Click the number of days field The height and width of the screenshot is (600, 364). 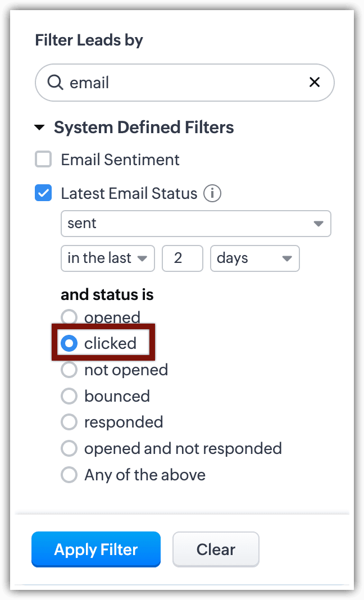click(x=182, y=258)
